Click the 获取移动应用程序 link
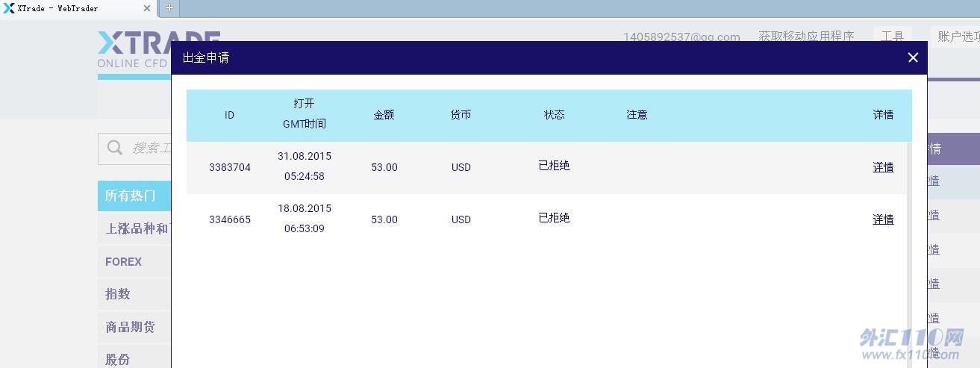 tap(806, 36)
